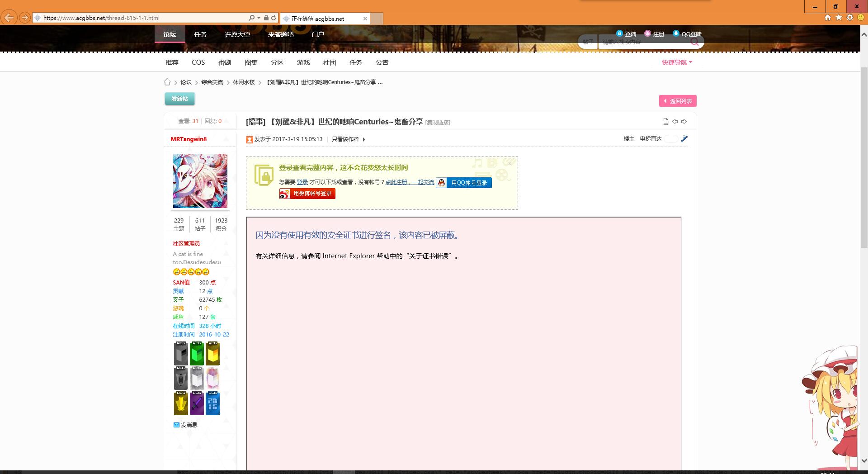Click the 611 帖子 posts count
The width and height of the screenshot is (868, 474).
point(200,224)
